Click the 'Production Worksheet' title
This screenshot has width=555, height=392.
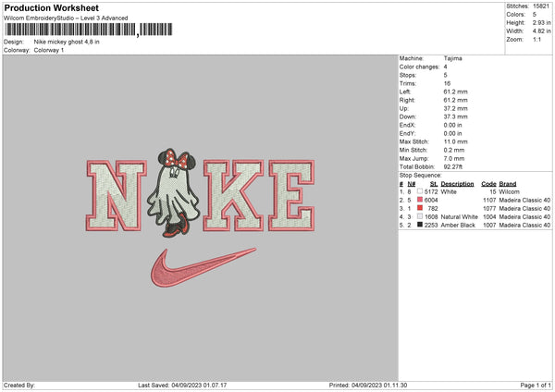(x=51, y=7)
